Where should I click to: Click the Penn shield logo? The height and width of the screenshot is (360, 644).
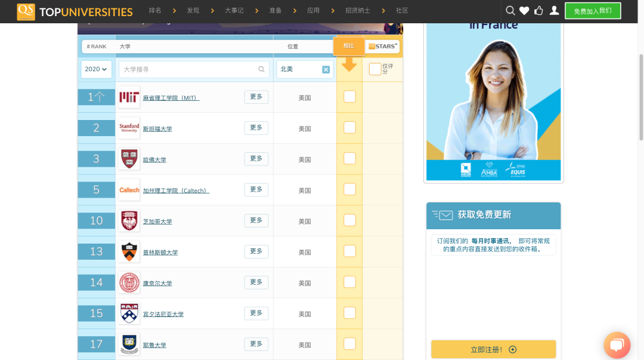coord(129,313)
